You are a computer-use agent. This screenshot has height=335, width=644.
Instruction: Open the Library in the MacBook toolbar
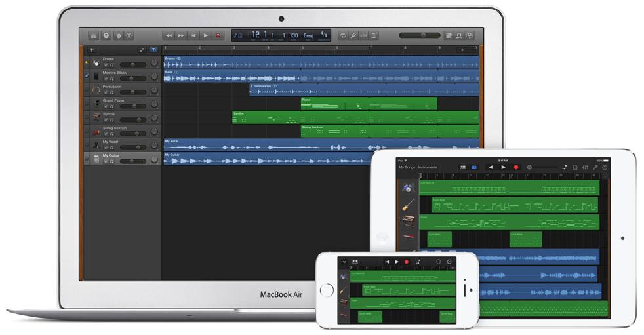pyautogui.click(x=94, y=35)
